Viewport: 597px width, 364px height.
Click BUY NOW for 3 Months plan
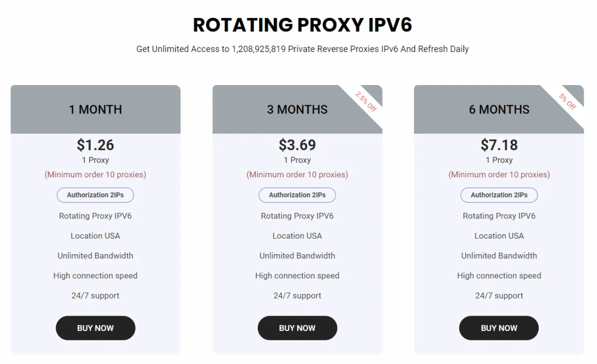tap(297, 328)
